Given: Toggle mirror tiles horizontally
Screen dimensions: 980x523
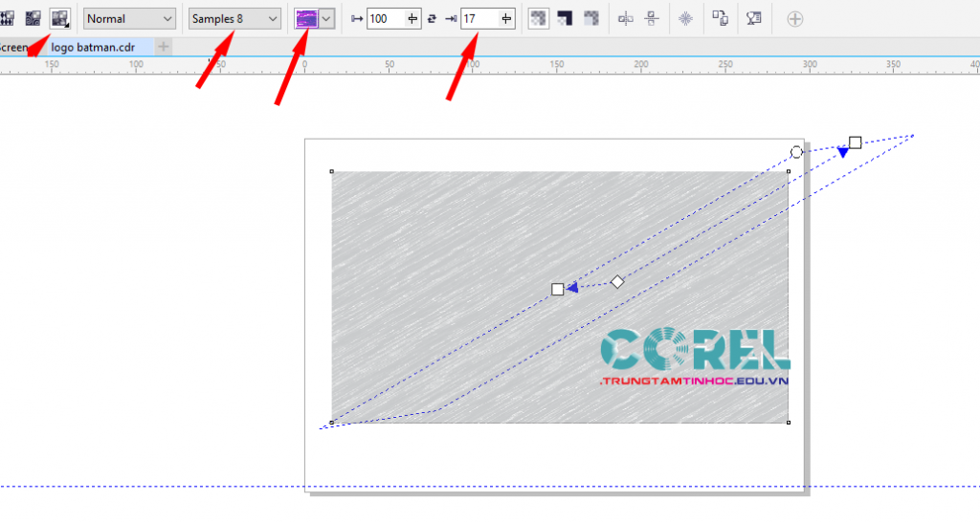Looking at the screenshot, I should 625,19.
